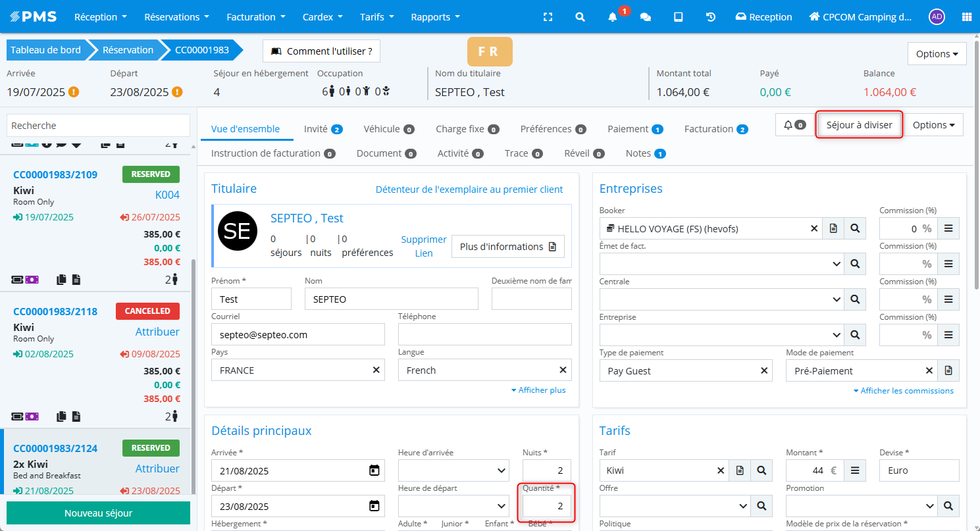Image resolution: width=980 pixels, height=531 pixels.
Task: Clear the Pays field FRANCE value
Action: 376,370
